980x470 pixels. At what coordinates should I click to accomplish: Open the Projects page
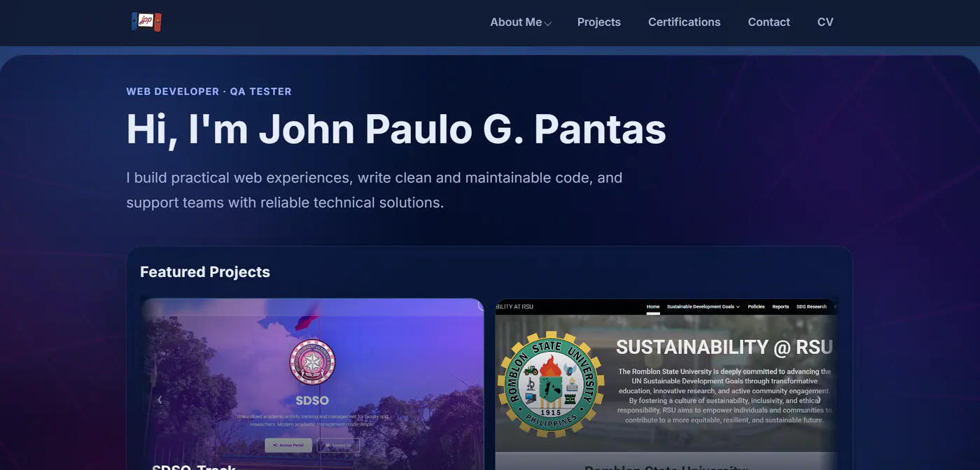[598, 22]
